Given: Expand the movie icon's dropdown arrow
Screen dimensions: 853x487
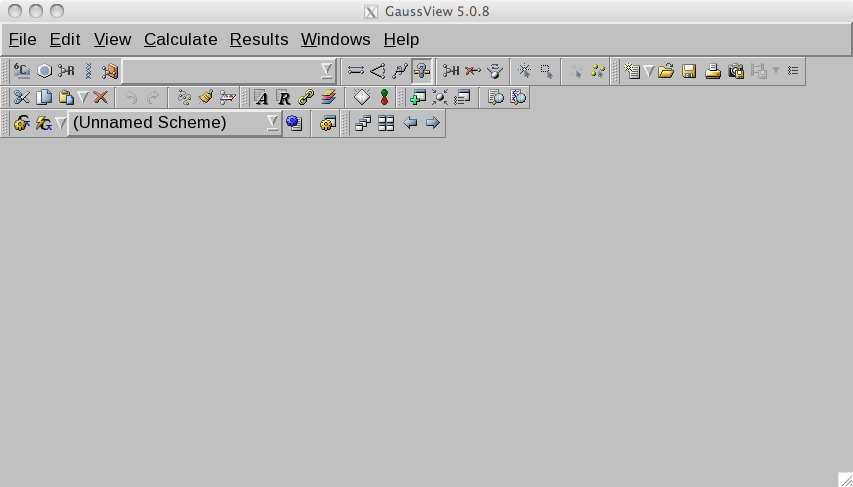Looking at the screenshot, I should 776,71.
